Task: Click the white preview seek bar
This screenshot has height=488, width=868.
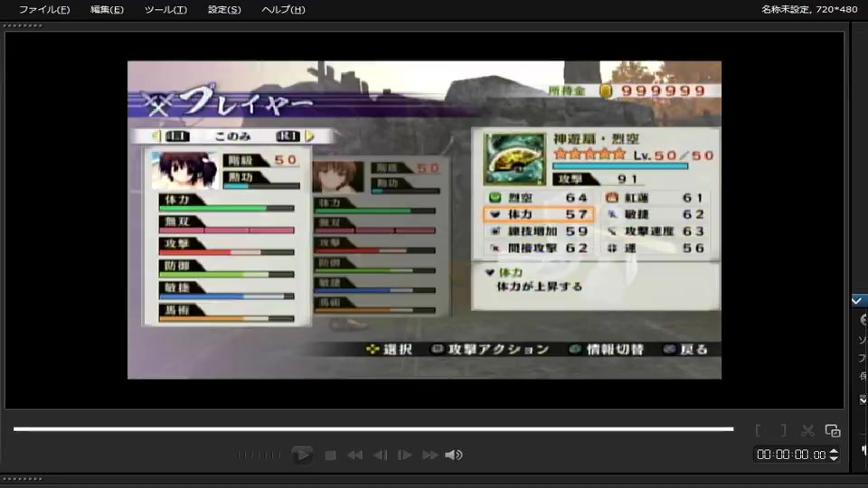Action: pyautogui.click(x=373, y=428)
